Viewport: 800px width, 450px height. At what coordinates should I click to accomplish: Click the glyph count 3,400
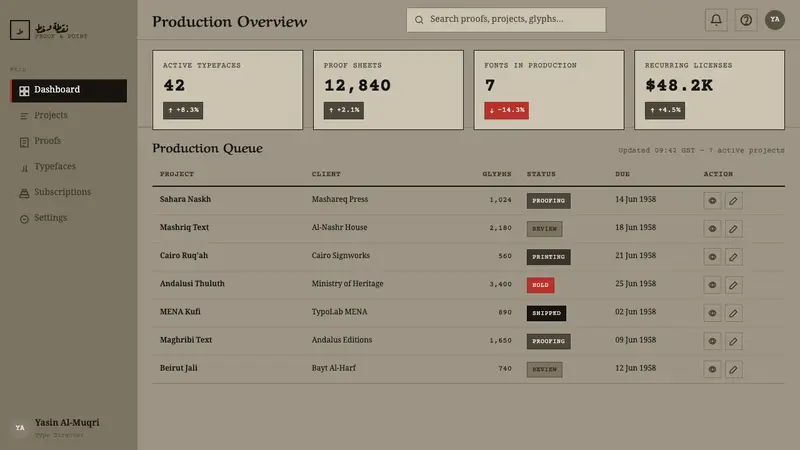pyautogui.click(x=501, y=284)
